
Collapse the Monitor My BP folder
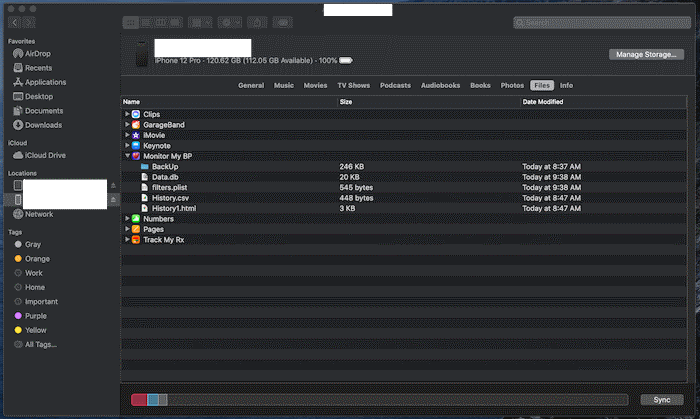point(127,156)
